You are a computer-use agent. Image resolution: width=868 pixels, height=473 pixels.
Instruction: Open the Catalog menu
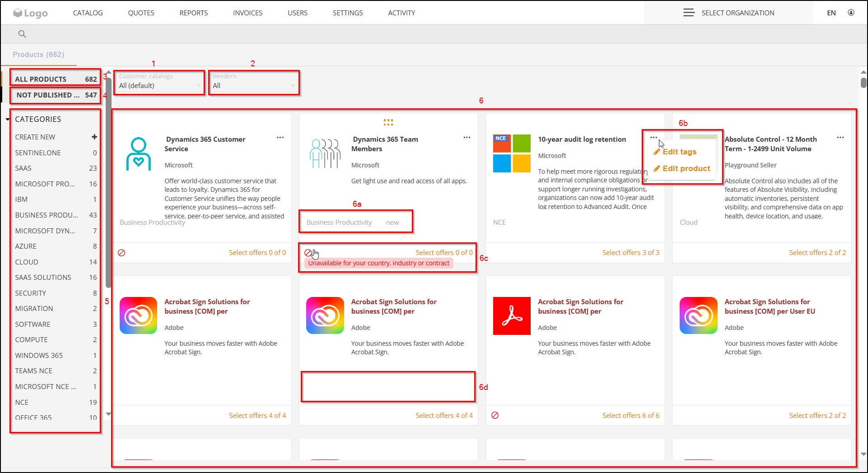click(88, 13)
